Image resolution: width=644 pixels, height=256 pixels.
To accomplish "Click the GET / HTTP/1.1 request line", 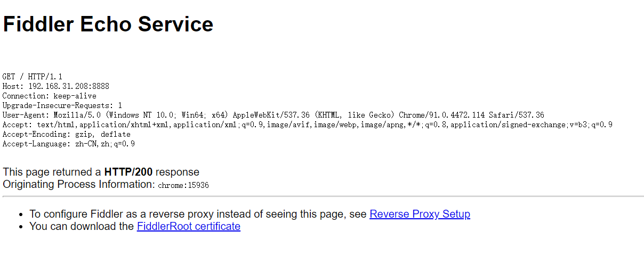I will click(x=32, y=77).
